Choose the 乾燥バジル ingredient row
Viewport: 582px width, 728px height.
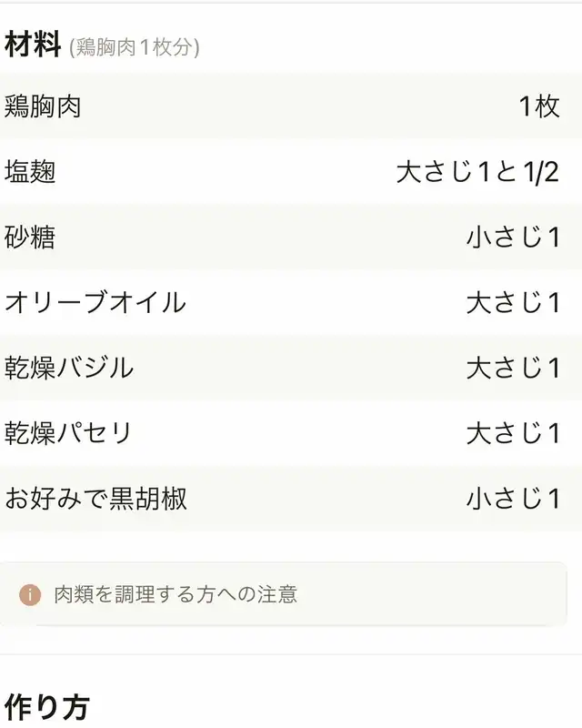(291, 369)
